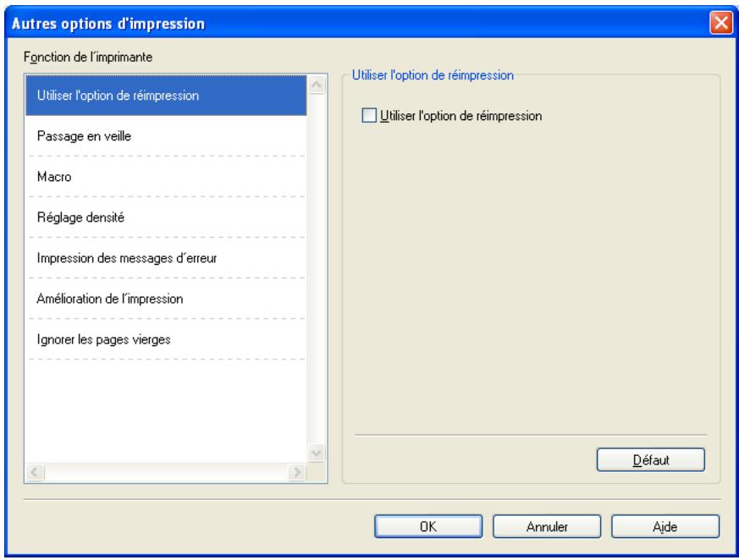Screen dimensions: 739x560
Task: Select 'Passage en veille' list item
Action: [x=166, y=136]
